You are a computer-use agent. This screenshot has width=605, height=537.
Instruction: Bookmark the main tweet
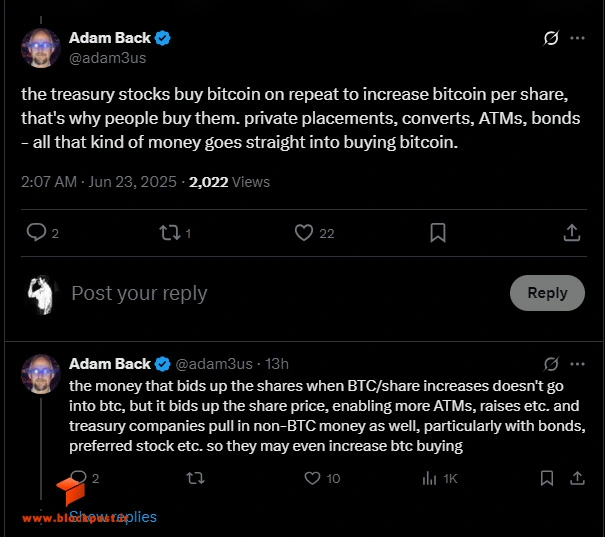pos(438,233)
